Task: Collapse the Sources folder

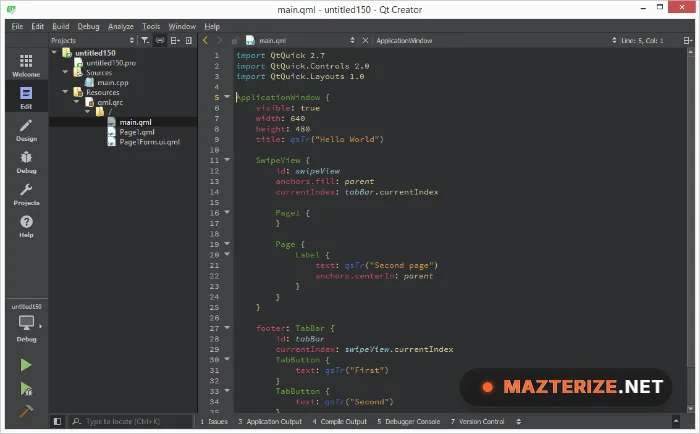Action: coord(65,72)
